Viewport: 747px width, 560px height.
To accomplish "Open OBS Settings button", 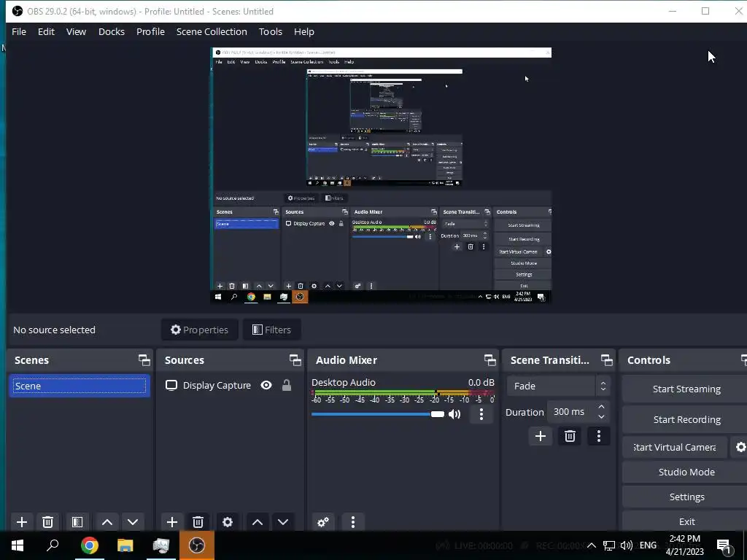I will (x=686, y=497).
